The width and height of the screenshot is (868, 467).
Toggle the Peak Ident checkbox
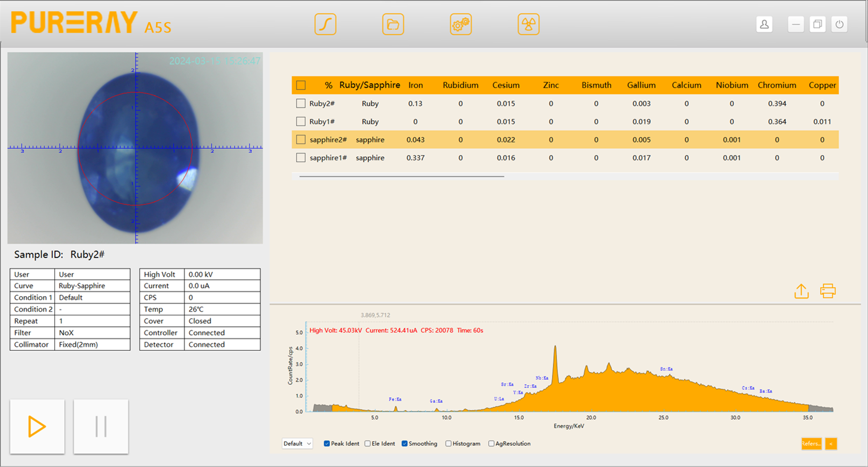point(327,444)
